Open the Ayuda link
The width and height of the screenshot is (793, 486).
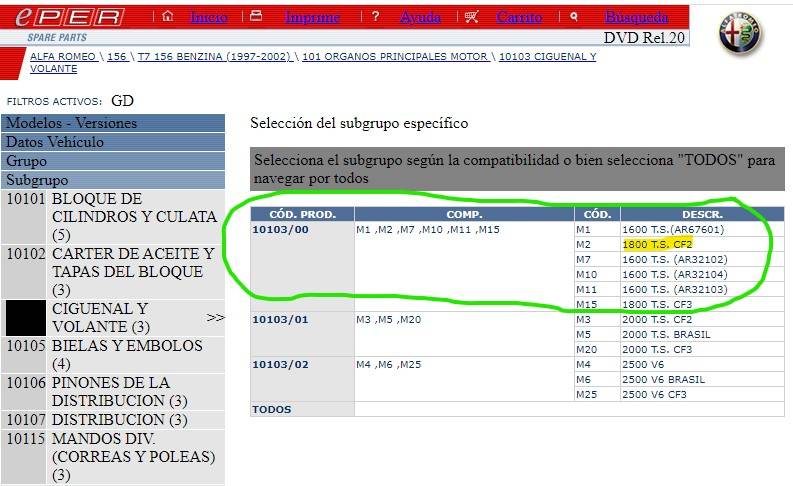pyautogui.click(x=420, y=17)
